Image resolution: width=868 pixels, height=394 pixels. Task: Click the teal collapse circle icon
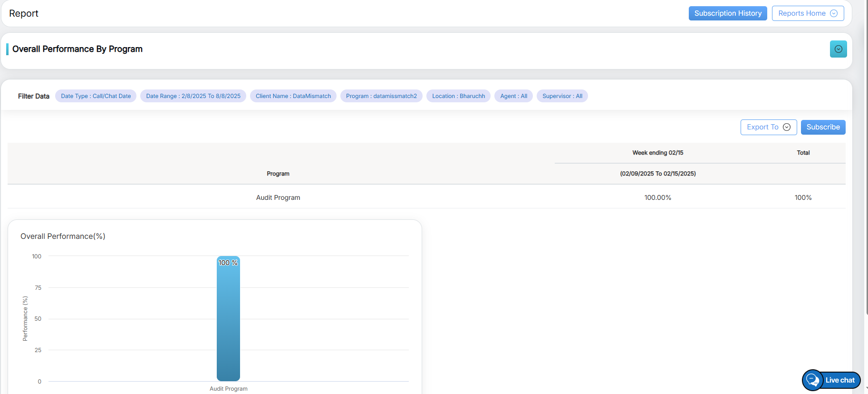[838, 49]
